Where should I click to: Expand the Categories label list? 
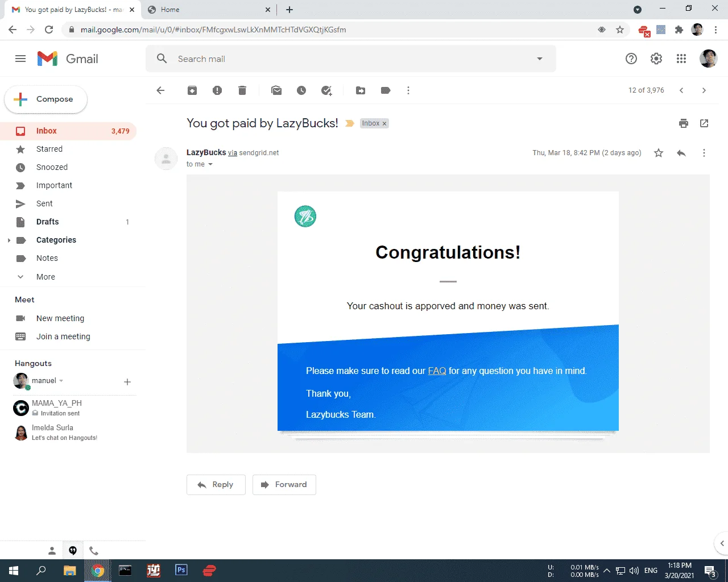[9, 240]
